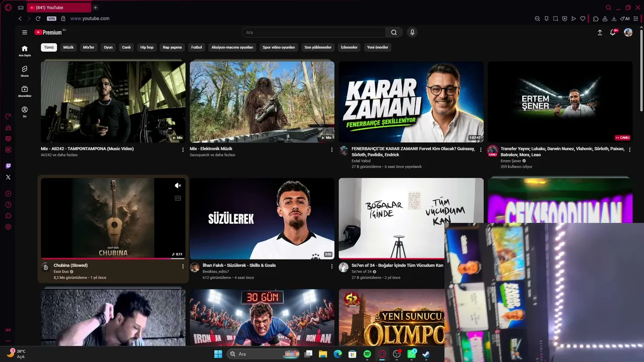
Task: Open the Opera AI assistant icon
Action: coord(625,19)
